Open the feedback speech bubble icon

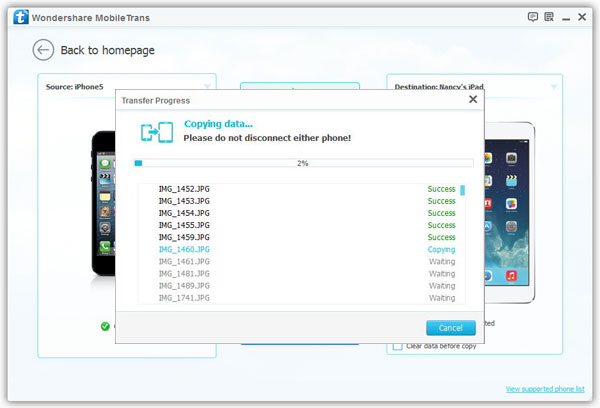point(533,17)
